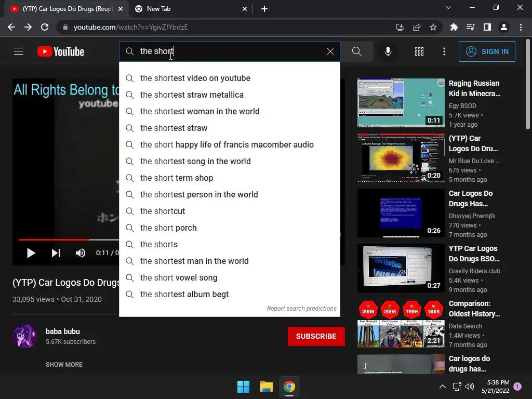Click the address bar URL
This screenshot has height=399, width=532.
point(130,27)
